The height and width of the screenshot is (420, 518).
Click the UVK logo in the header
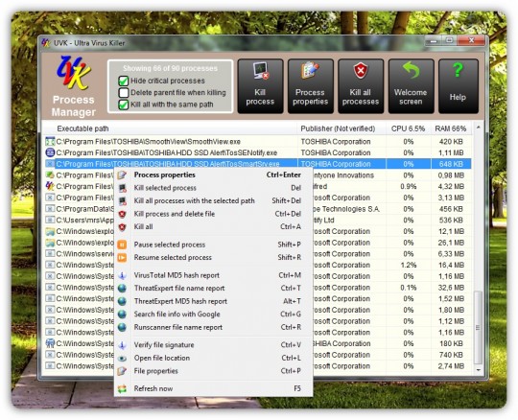(74, 73)
